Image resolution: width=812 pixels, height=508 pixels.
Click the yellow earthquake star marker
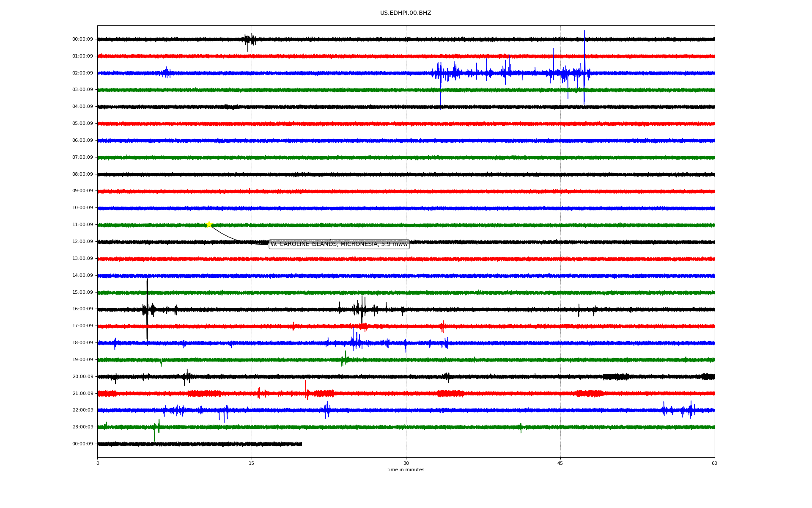tap(209, 224)
